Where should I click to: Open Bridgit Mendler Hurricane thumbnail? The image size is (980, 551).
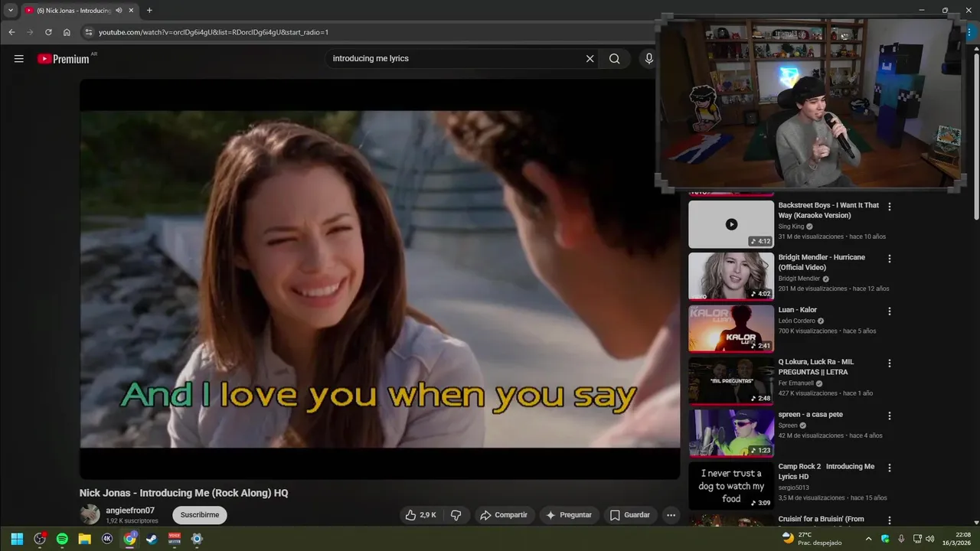(731, 276)
